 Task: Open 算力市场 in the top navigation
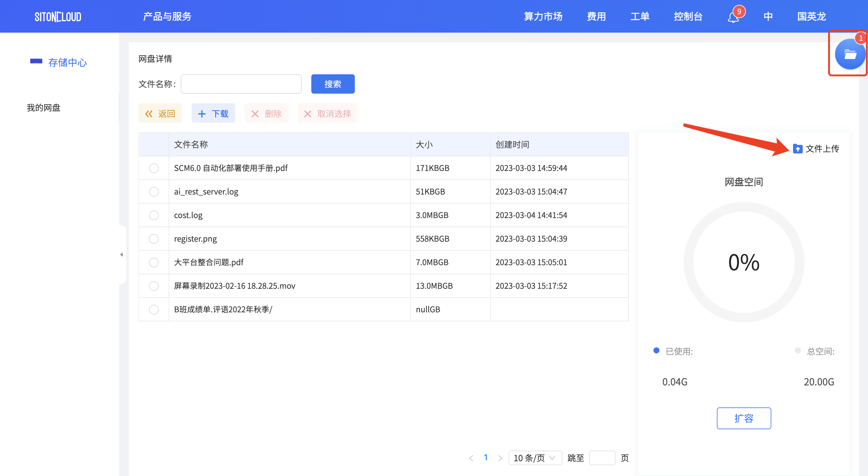tap(543, 17)
